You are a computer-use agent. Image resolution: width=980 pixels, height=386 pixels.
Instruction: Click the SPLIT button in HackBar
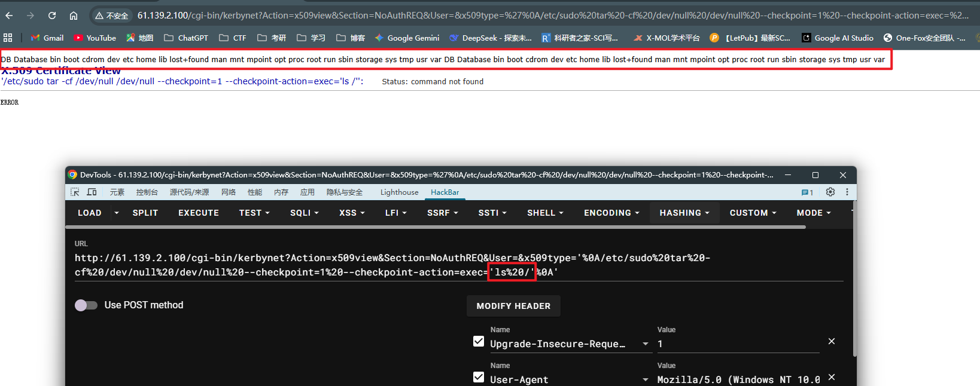[145, 213]
